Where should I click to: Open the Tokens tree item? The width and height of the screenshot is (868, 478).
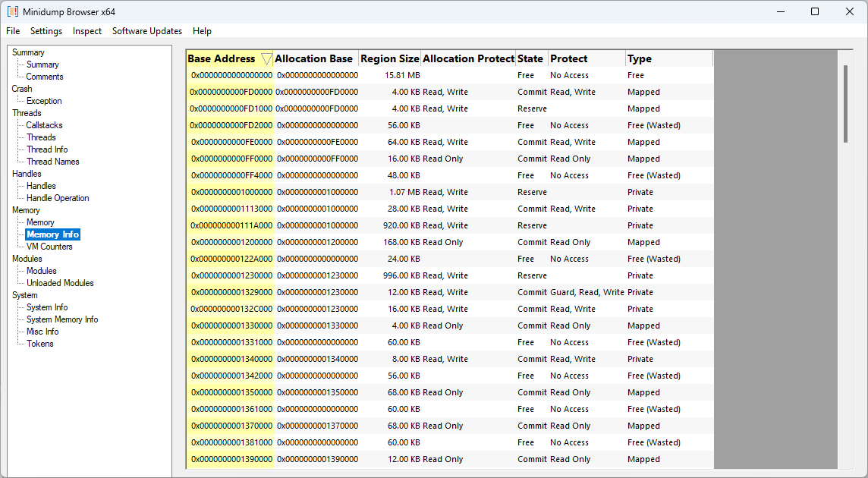coord(40,344)
